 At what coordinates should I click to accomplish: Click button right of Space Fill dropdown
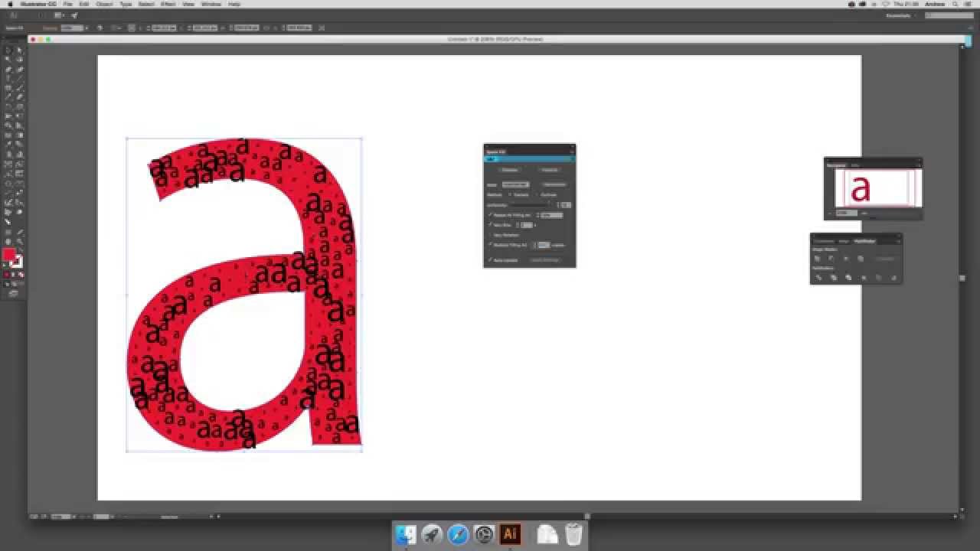pyautogui.click(x=554, y=184)
